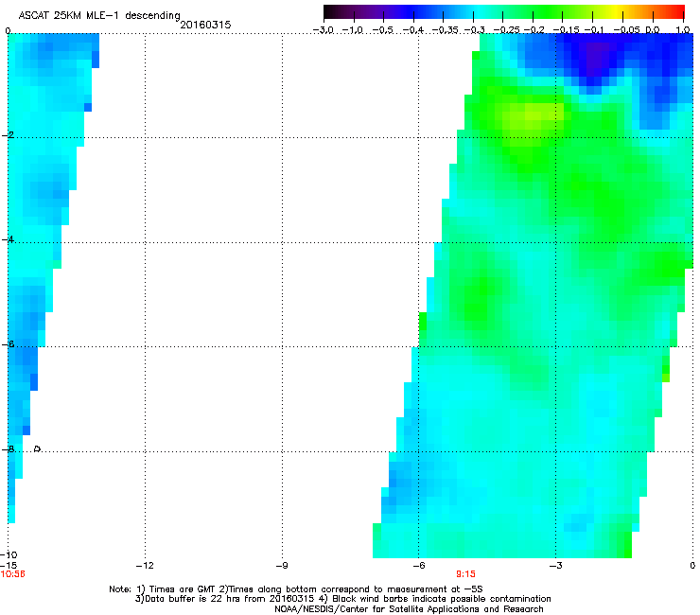Pick the -0.35 value on the color scale
The height and width of the screenshot is (615, 700).
445,30
